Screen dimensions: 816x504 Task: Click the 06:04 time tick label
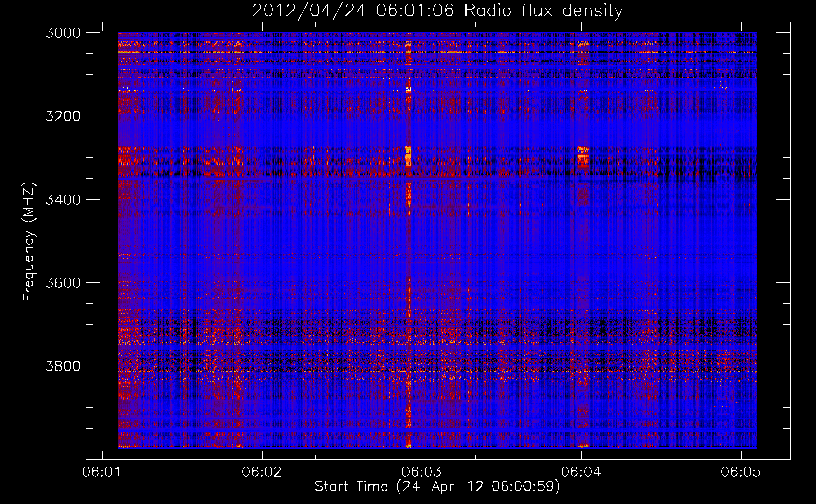(x=581, y=472)
